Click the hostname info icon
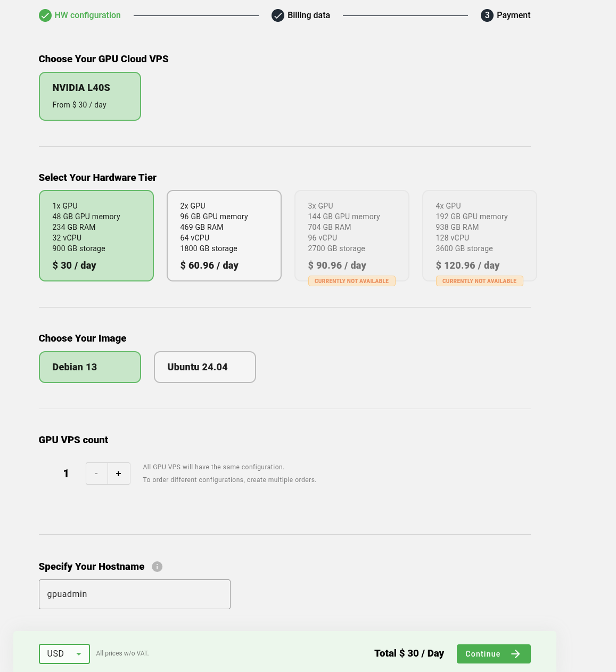This screenshot has width=616, height=672. tap(157, 567)
